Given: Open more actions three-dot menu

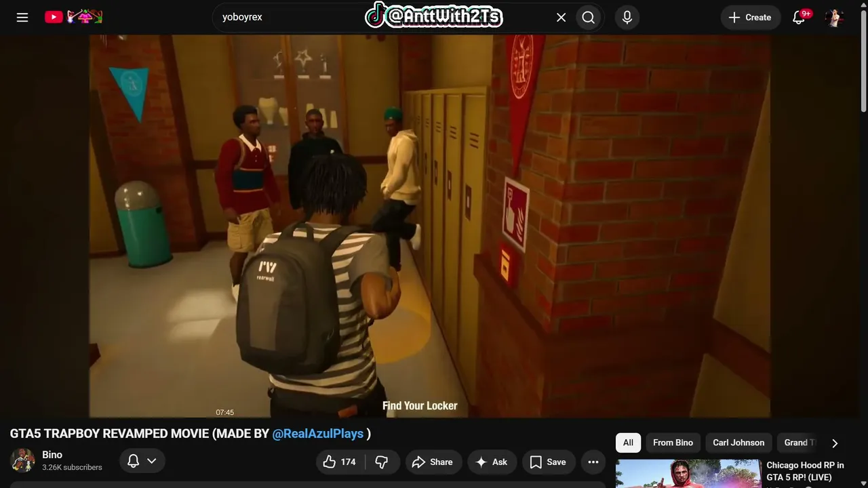Looking at the screenshot, I should (x=593, y=462).
